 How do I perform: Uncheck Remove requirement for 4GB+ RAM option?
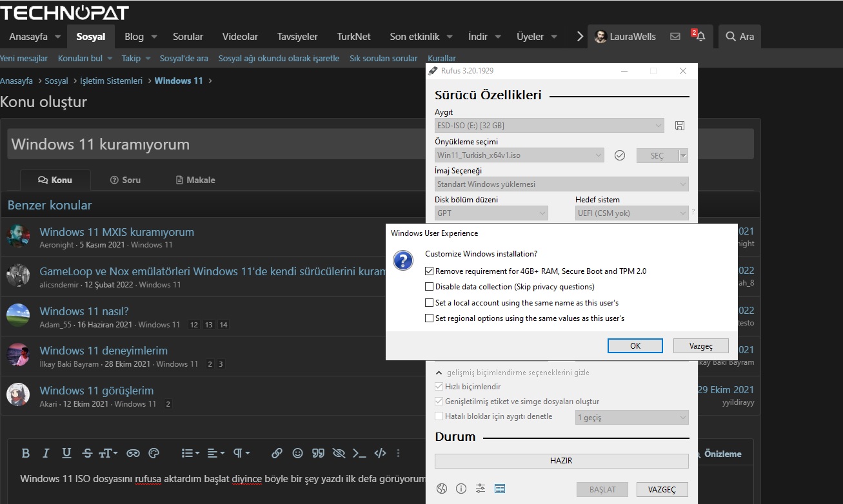click(430, 271)
